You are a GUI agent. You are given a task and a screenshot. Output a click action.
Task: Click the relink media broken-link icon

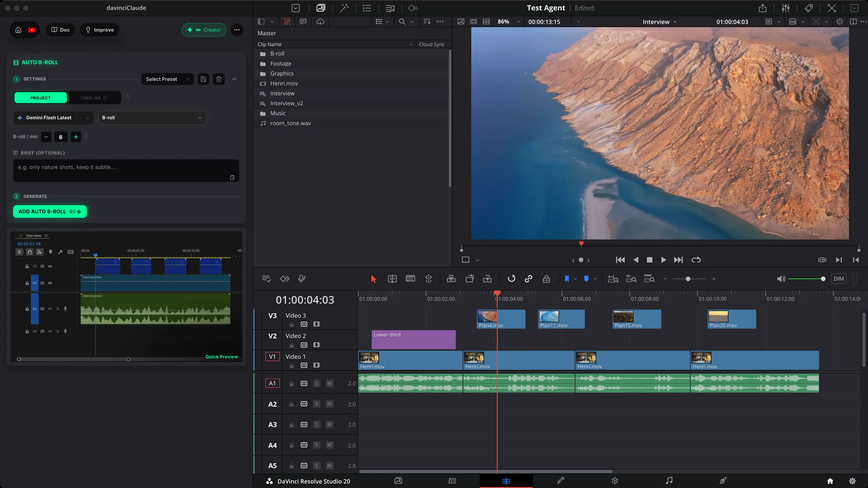[287, 22]
